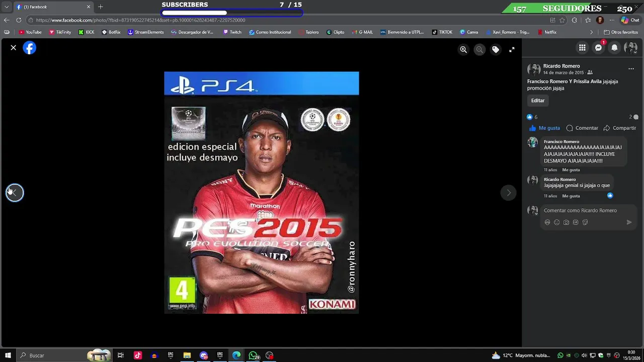Open the account profile menu

click(630, 48)
